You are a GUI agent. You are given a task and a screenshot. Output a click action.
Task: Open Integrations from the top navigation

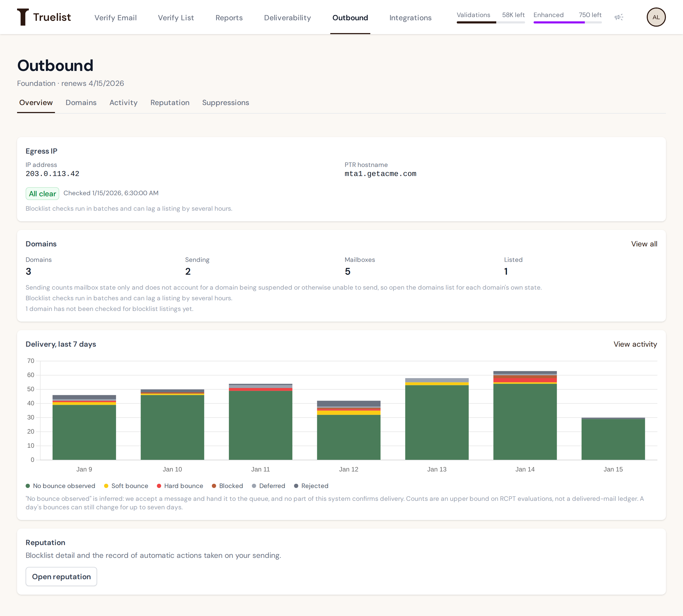point(410,18)
